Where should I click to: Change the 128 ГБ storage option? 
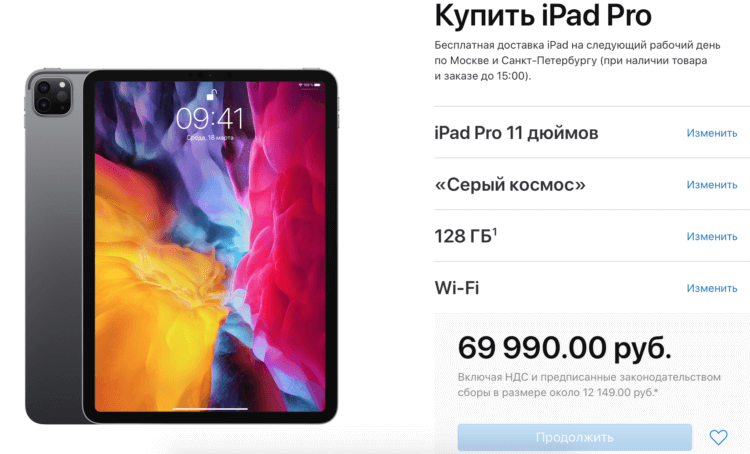tap(712, 236)
